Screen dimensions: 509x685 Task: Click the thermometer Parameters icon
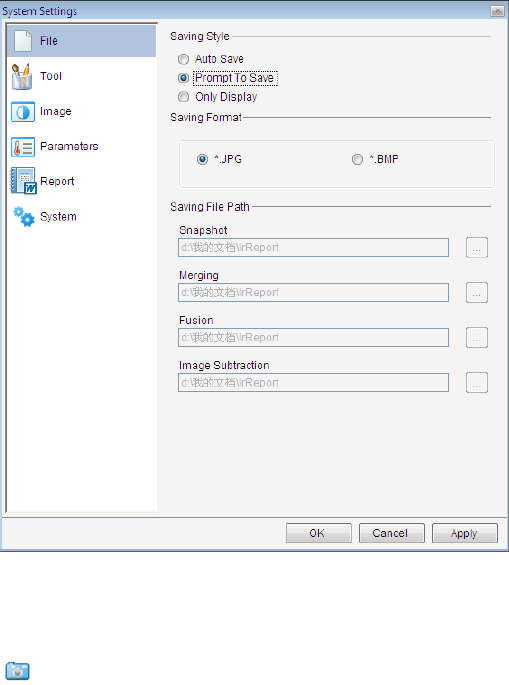point(23,147)
